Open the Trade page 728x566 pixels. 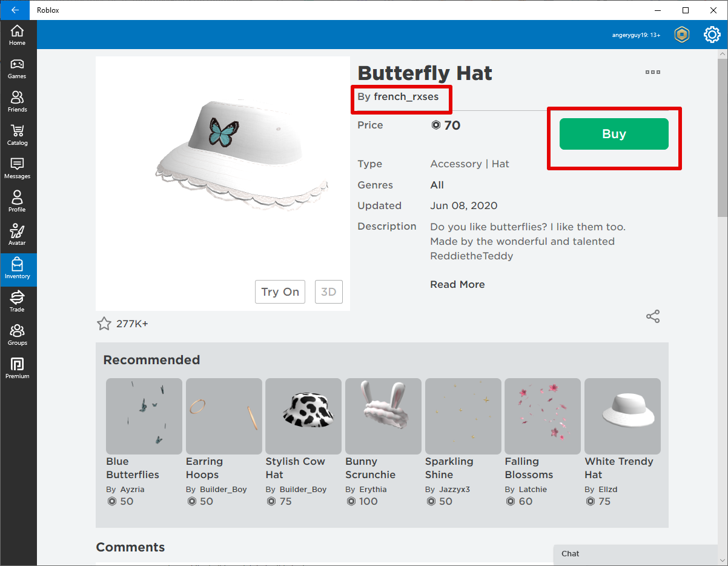click(18, 302)
